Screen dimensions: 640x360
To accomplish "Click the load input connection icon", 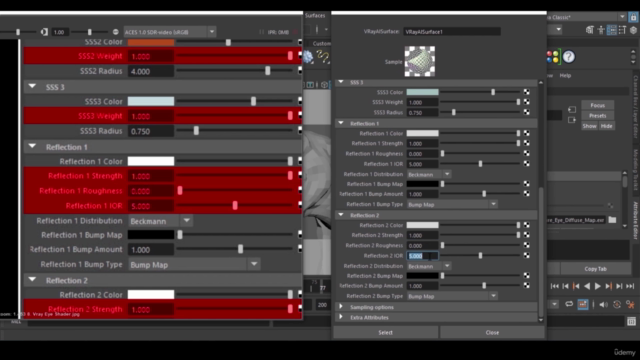I will [x=572, y=109].
